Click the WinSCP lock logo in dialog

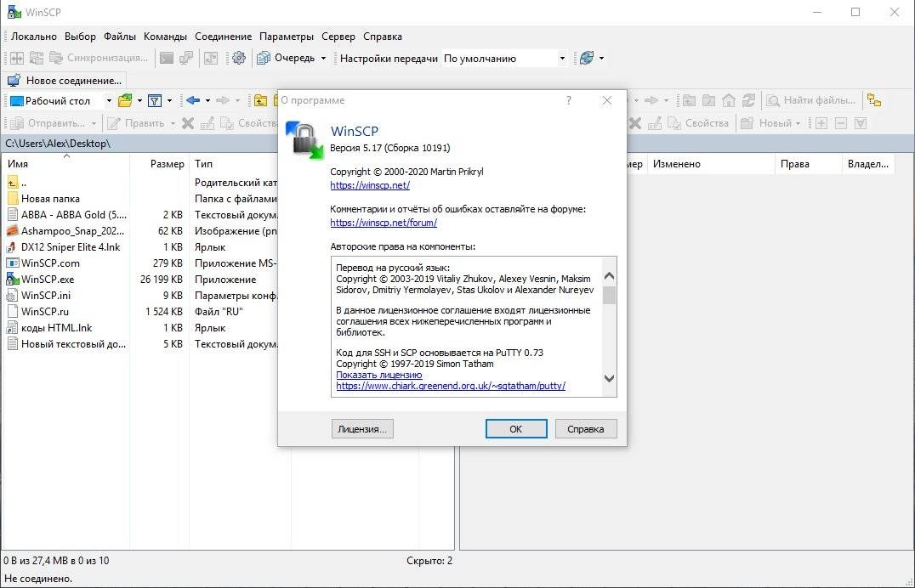click(x=304, y=140)
